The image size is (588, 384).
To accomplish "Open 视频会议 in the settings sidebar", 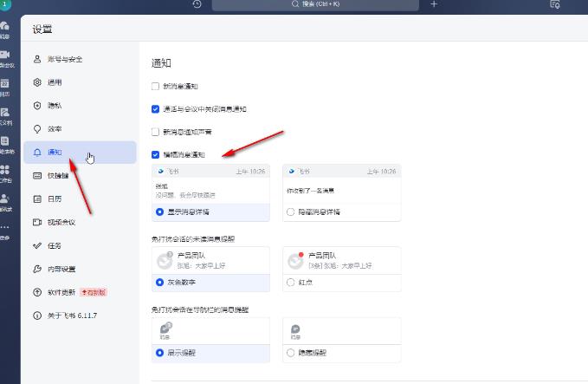I will click(80, 222).
